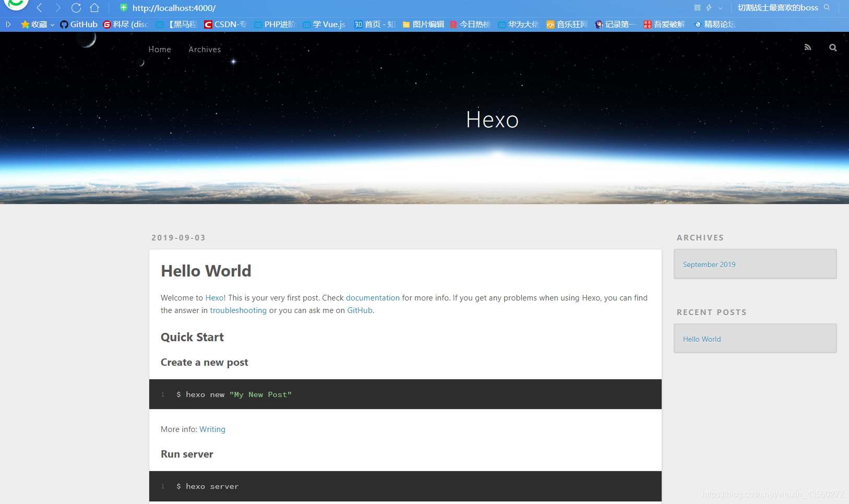Expand the bookmarks bar side arrow
Screen dimensions: 849x504
click(x=8, y=24)
